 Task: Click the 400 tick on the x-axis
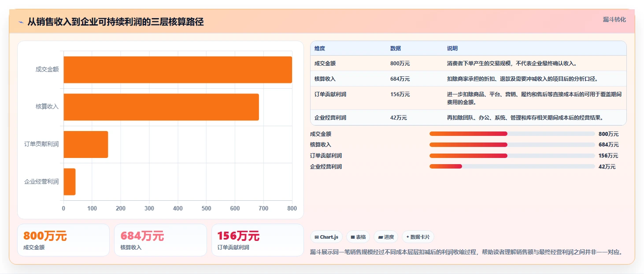(178, 208)
